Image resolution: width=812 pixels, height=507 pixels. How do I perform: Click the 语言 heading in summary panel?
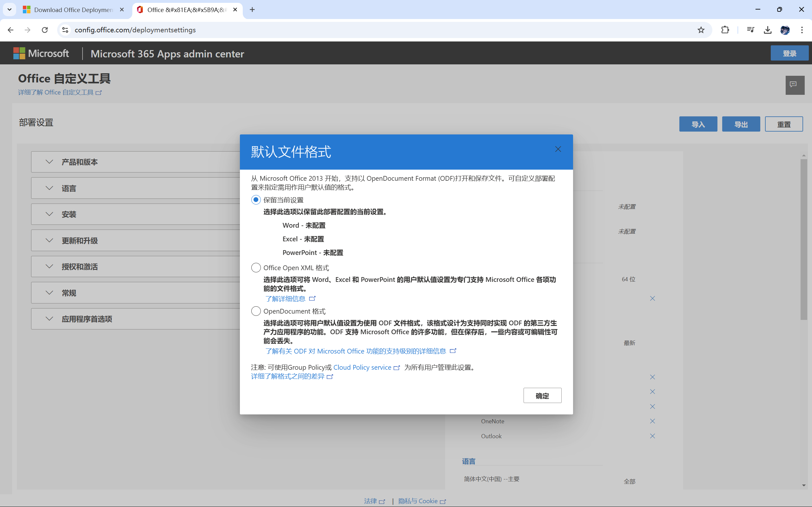(468, 461)
